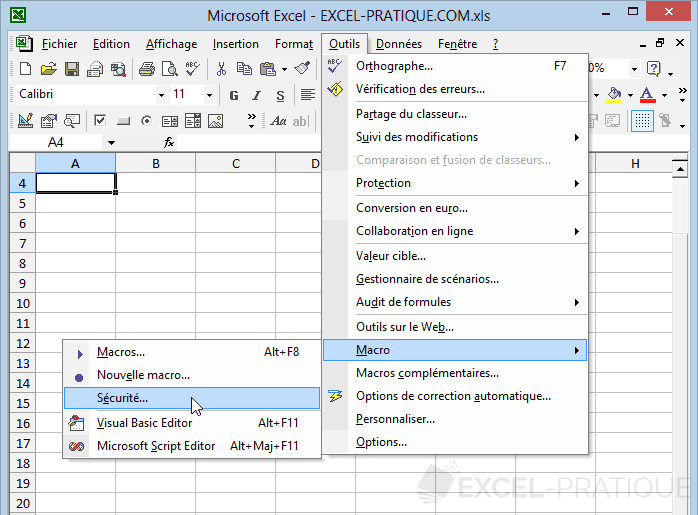
Task: Open the Edition menu
Action: [x=111, y=44]
